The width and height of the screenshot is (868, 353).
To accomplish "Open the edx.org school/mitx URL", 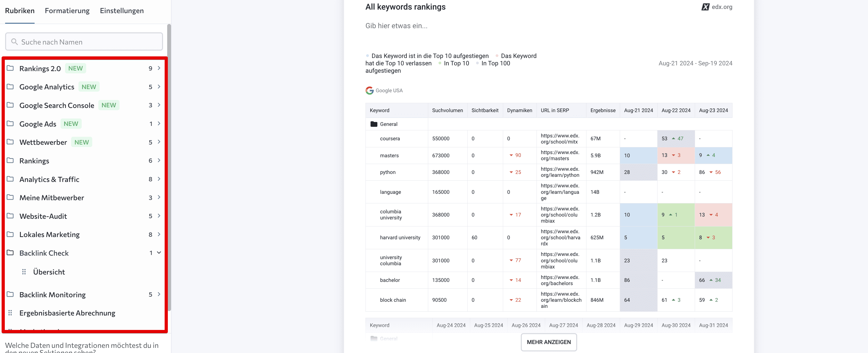I will tap(560, 138).
